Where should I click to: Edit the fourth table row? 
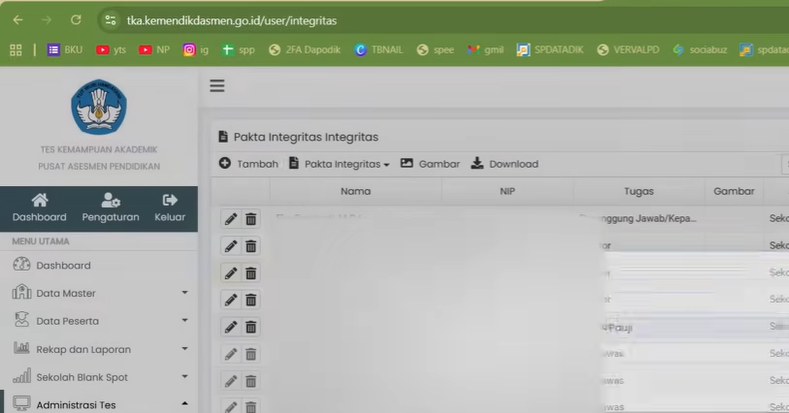[x=231, y=300]
